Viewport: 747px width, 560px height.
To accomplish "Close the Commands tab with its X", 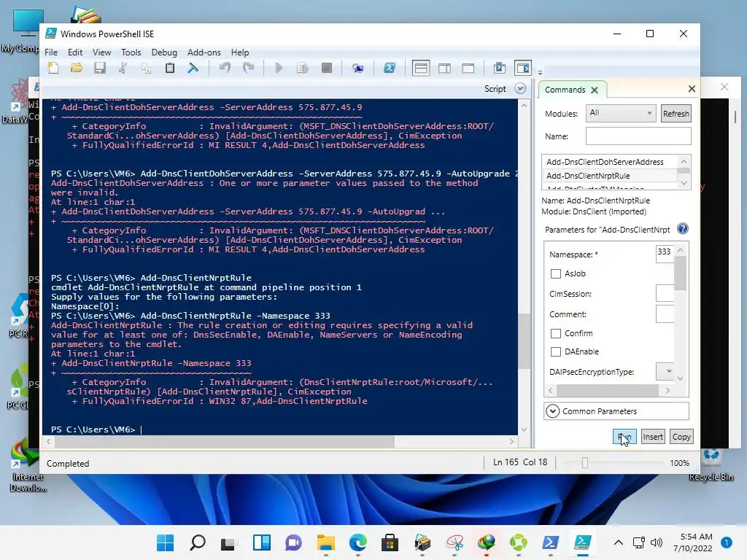I will tap(594, 90).
